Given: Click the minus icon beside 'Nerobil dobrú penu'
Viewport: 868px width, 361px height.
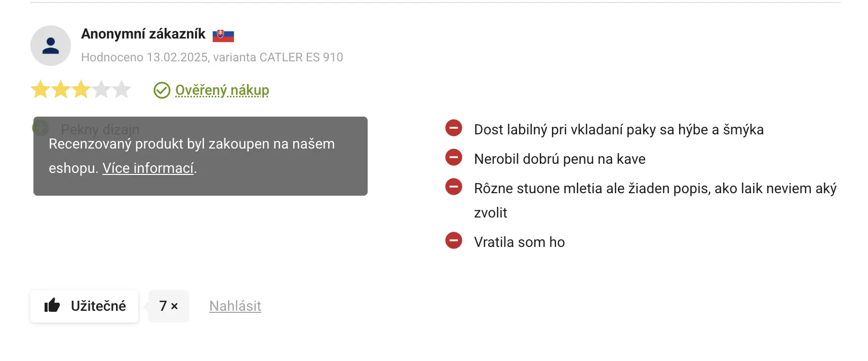Looking at the screenshot, I should pos(454,157).
